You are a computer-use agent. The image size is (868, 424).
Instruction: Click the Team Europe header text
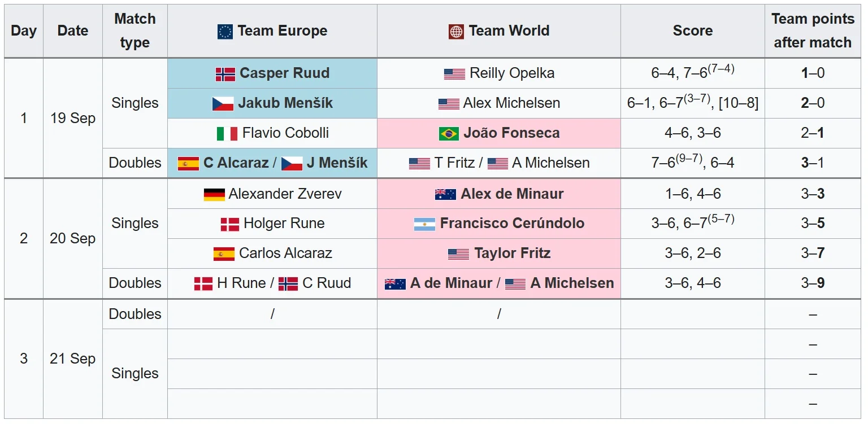[x=282, y=31]
